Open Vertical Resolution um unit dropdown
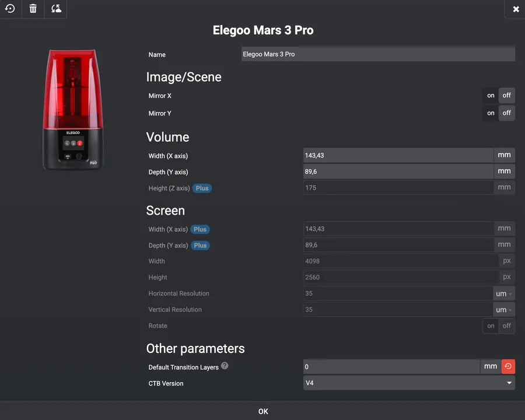The image size is (525, 420). 503,310
